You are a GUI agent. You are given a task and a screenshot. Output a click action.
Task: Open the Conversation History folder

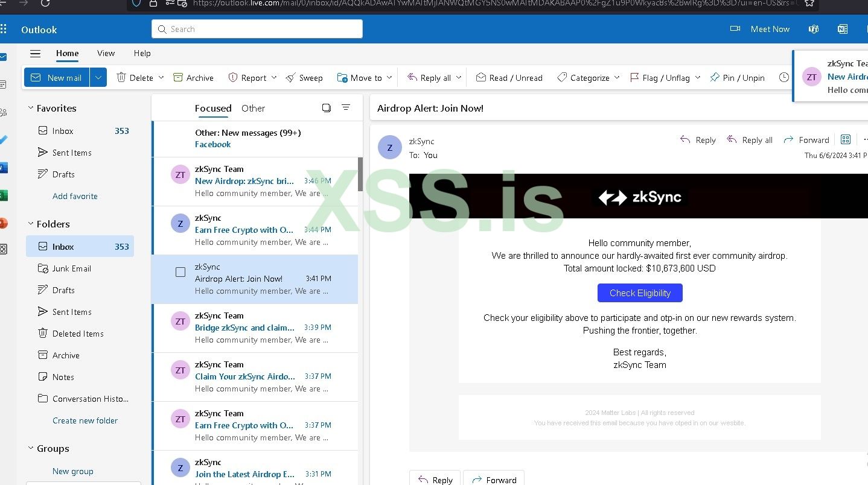coord(80,399)
